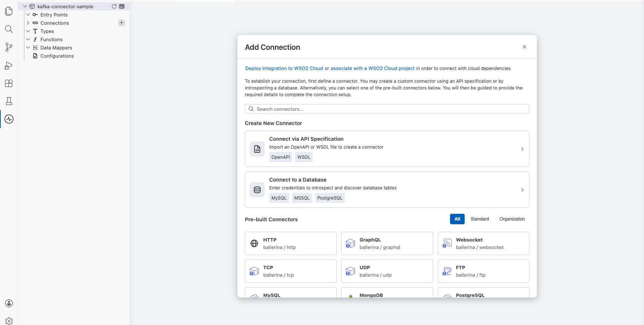644x325 pixels.
Task: Select the Standard connectors filter tab
Action: point(480,219)
